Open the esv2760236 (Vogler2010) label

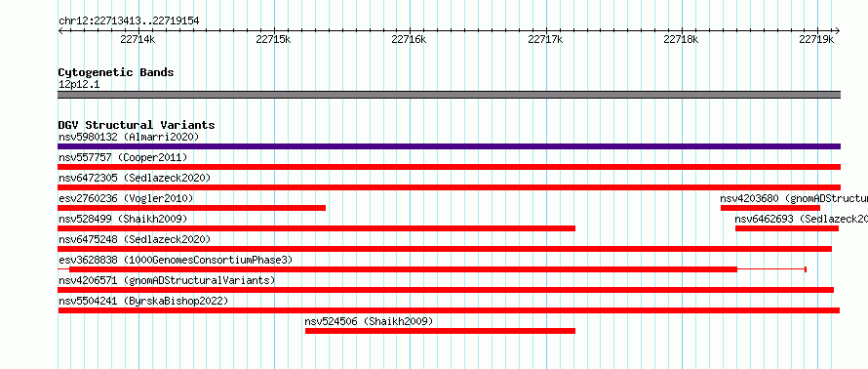[126, 198]
